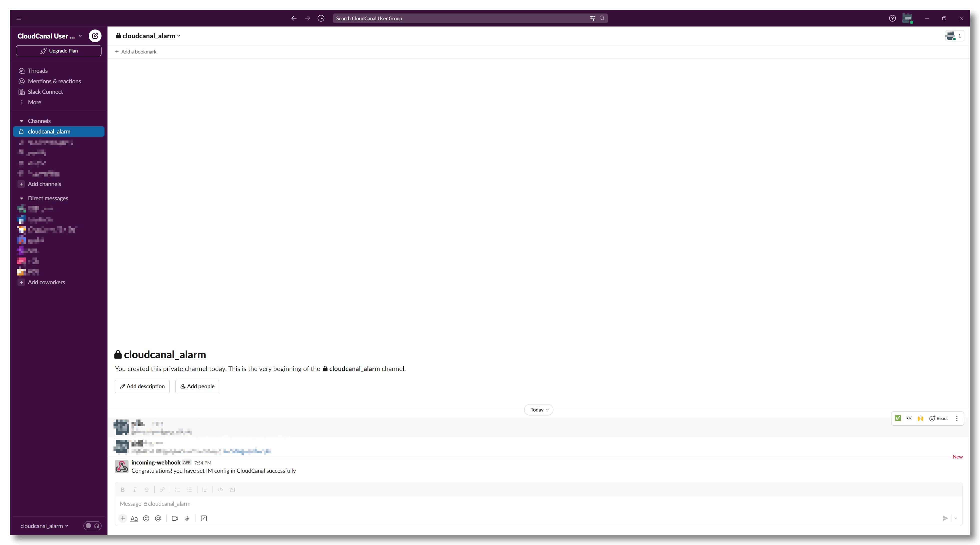Click the Upgrade Plan button
Viewport: 980px width, 545px height.
[58, 50]
